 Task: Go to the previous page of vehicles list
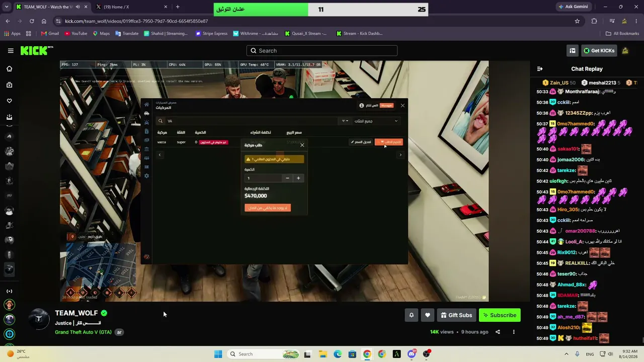click(159, 155)
